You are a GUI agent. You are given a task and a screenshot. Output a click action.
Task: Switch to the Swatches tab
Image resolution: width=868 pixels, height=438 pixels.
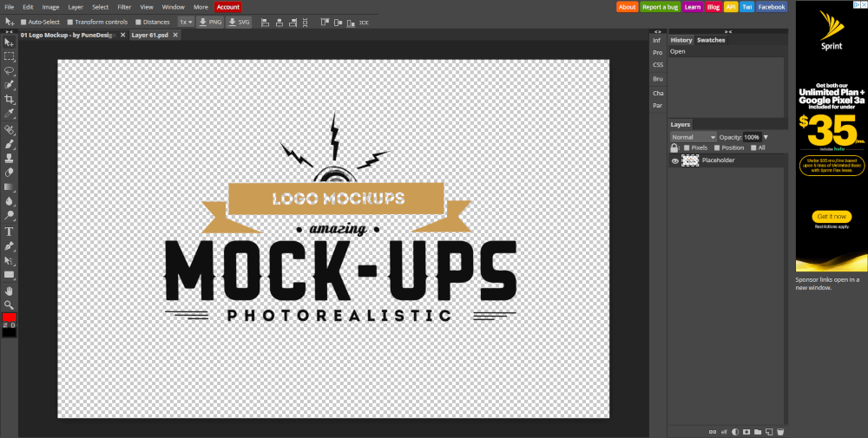(x=711, y=41)
